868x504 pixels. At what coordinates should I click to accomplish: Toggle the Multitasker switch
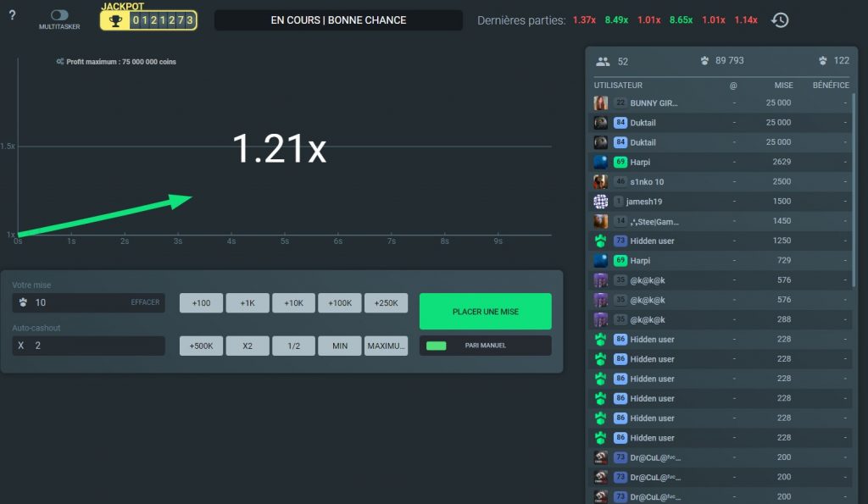coord(59,15)
